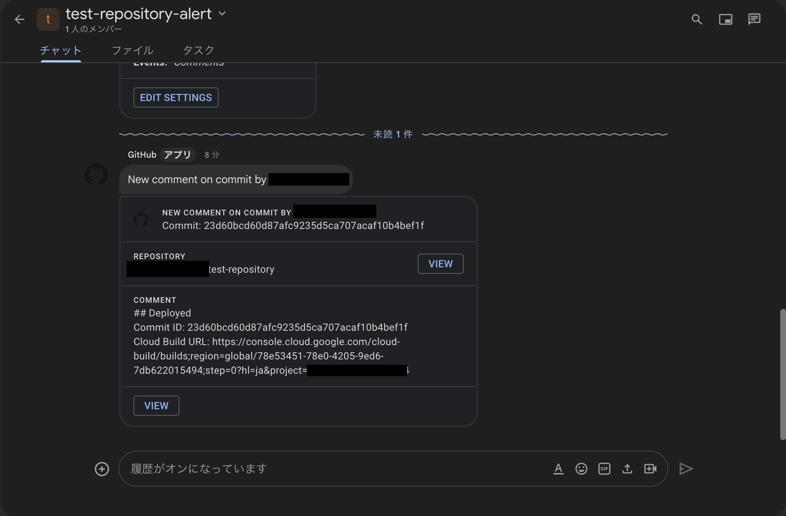Click the 'New comment on commit by' message bubble
The image size is (786, 516).
tap(236, 180)
